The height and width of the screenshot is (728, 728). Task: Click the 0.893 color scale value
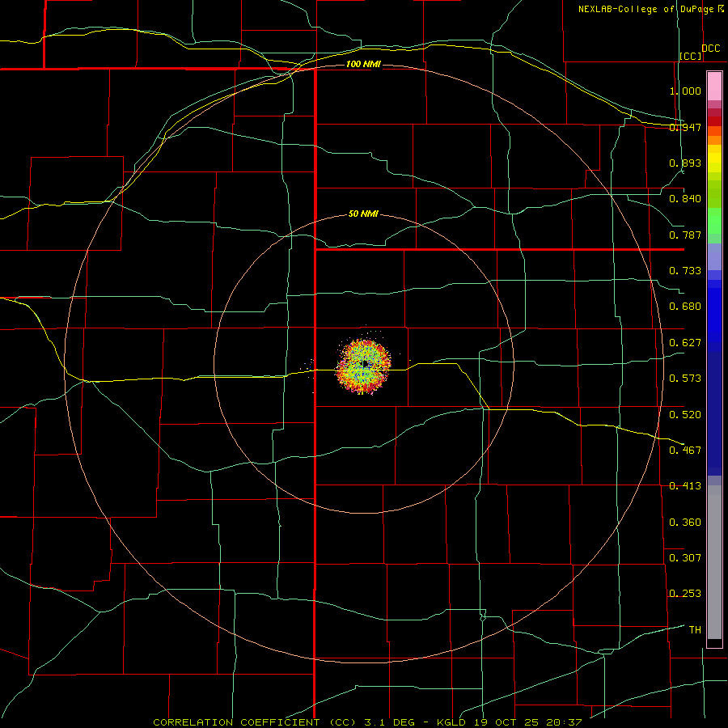tap(685, 163)
